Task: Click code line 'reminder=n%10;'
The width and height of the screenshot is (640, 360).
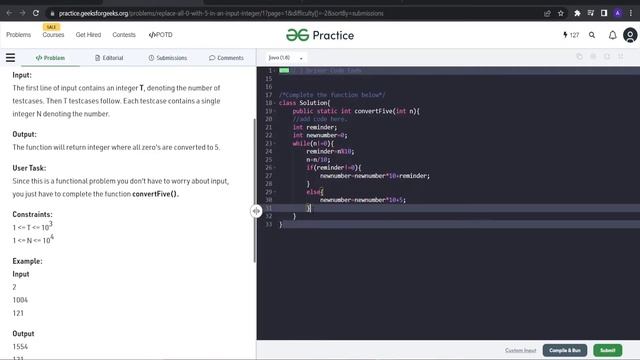Action: tap(330, 151)
